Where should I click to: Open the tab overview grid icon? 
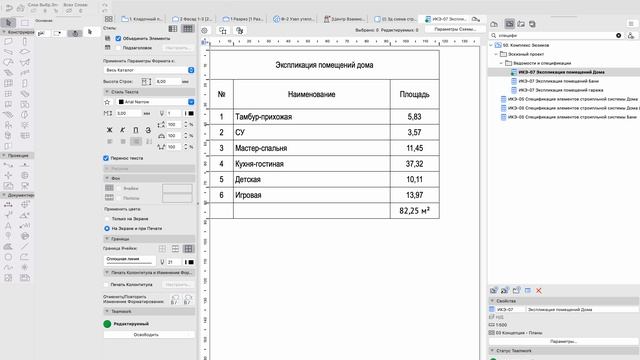point(109,19)
